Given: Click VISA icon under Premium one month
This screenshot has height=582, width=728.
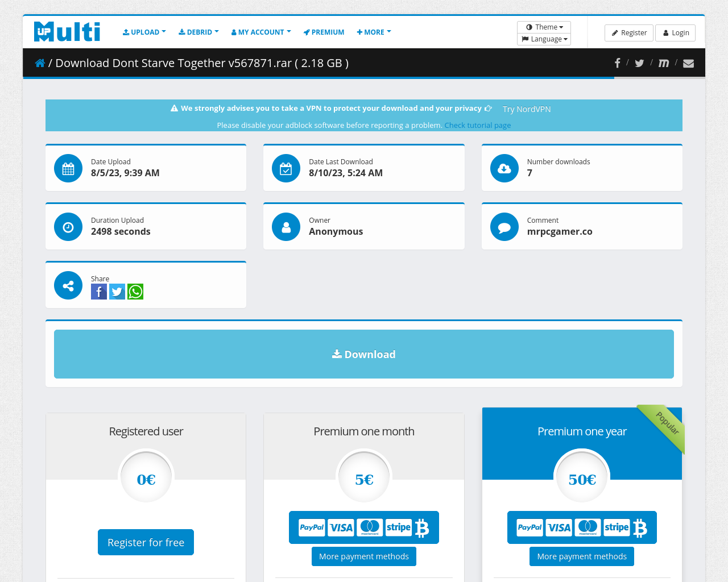Looking at the screenshot, I should point(341,527).
